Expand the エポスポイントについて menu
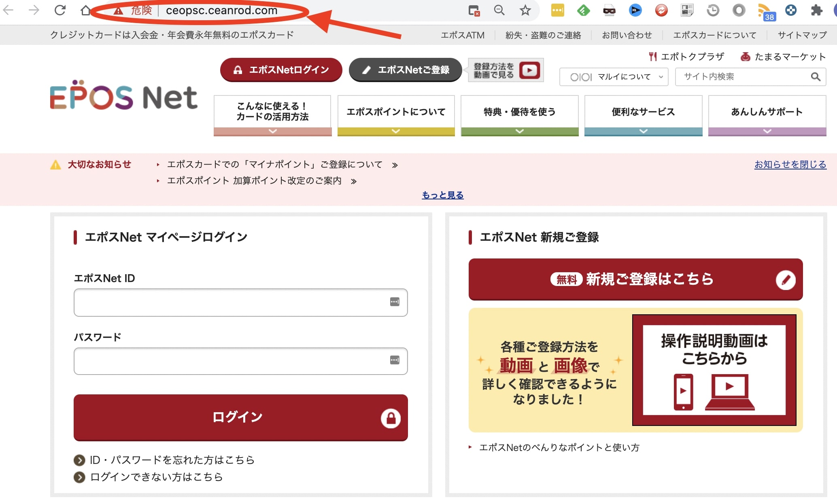This screenshot has width=837, height=504. (x=396, y=115)
